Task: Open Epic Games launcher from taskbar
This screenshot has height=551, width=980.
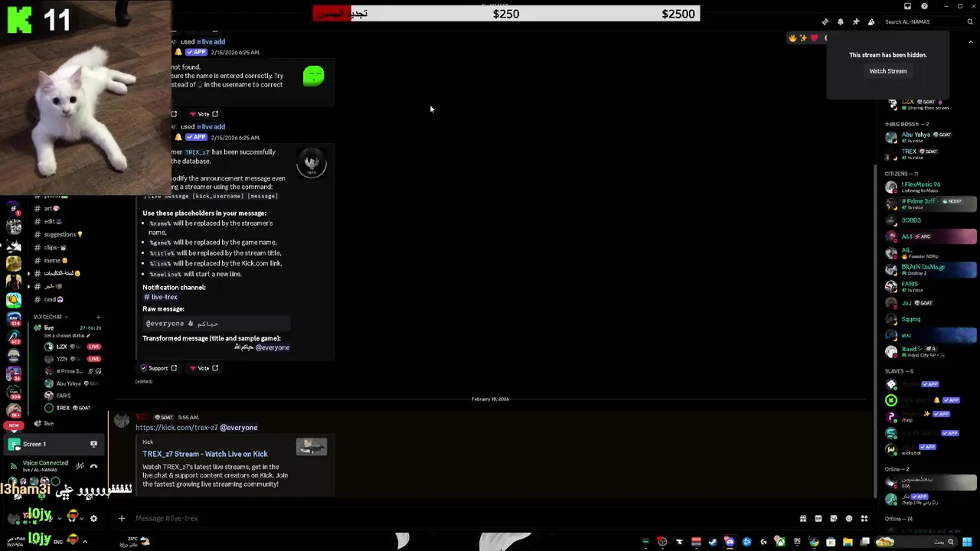Action: (797, 542)
